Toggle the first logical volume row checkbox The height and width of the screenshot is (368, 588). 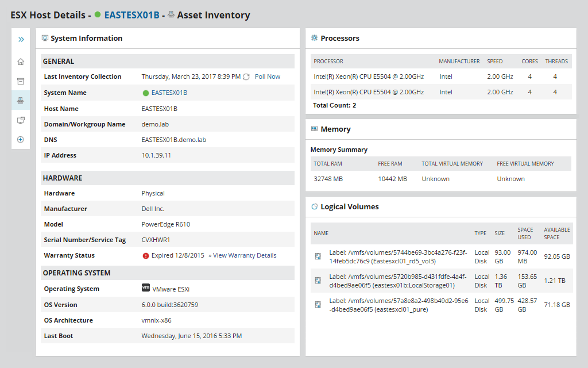pos(318,256)
